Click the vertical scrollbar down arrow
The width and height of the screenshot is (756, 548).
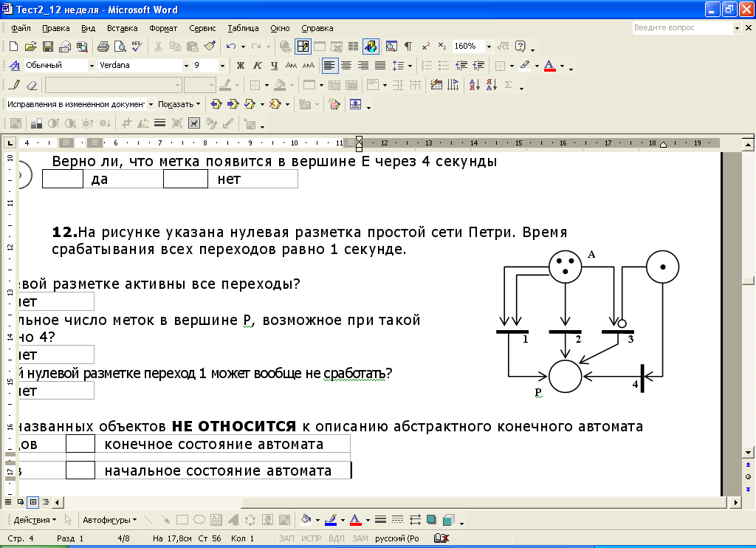click(x=749, y=453)
